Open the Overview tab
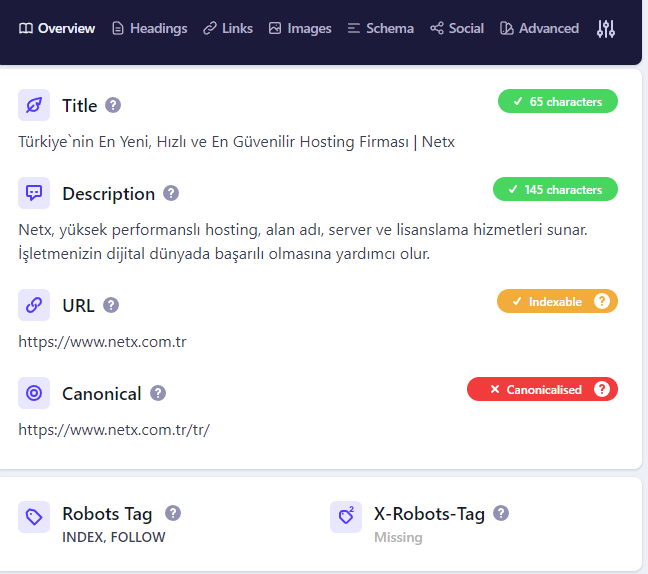The width and height of the screenshot is (648, 574). pyautogui.click(x=57, y=28)
